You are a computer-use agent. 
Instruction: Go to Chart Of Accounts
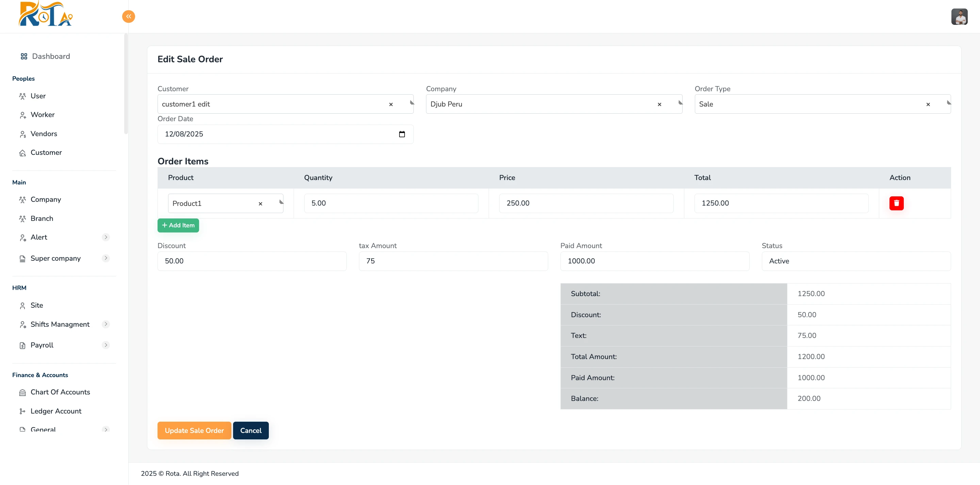tap(60, 392)
